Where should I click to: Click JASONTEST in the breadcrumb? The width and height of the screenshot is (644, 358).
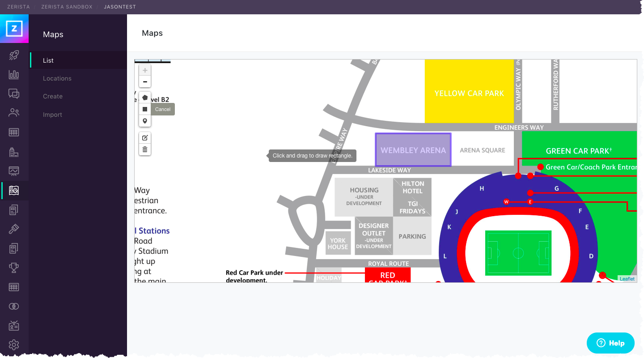pyautogui.click(x=120, y=7)
